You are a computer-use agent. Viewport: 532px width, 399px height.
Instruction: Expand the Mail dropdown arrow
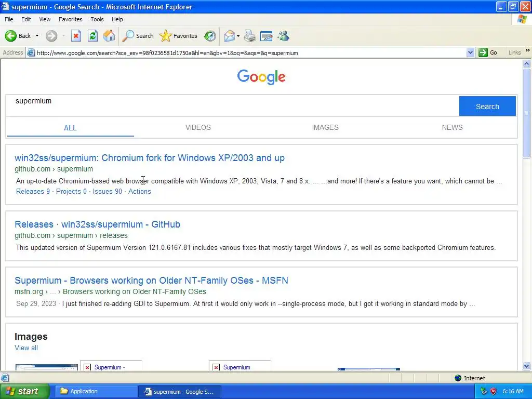pos(238,36)
